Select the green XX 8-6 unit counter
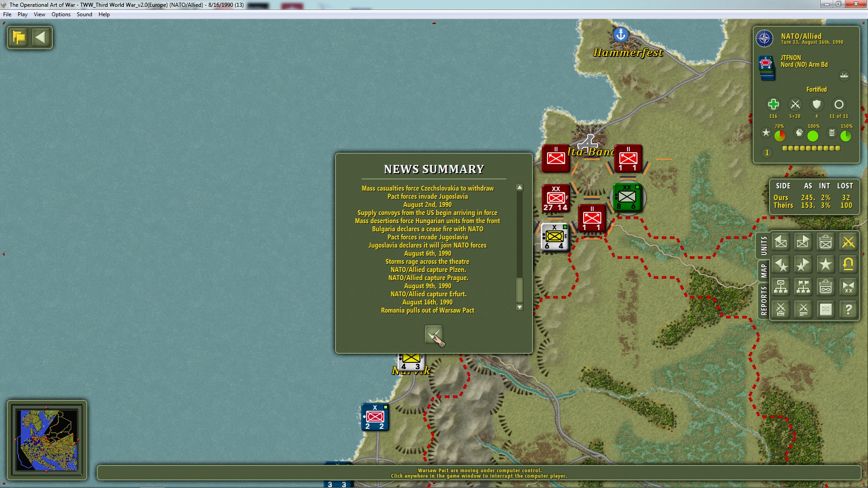 coord(627,198)
